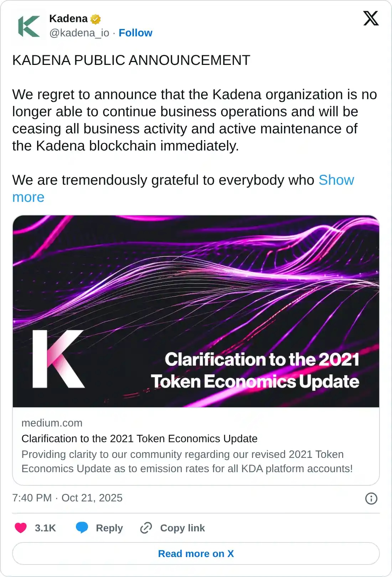Click the Kadena profile avatar
The height and width of the screenshot is (577, 392).
29,26
